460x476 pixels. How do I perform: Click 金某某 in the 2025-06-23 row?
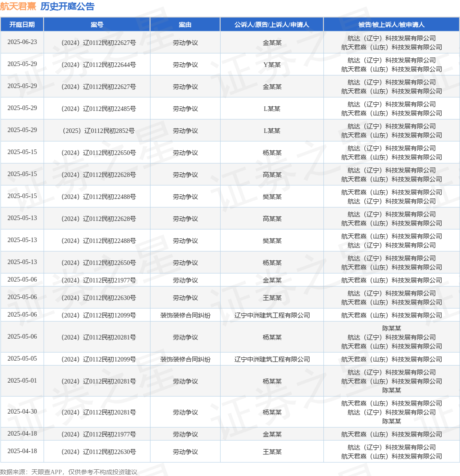click(272, 43)
